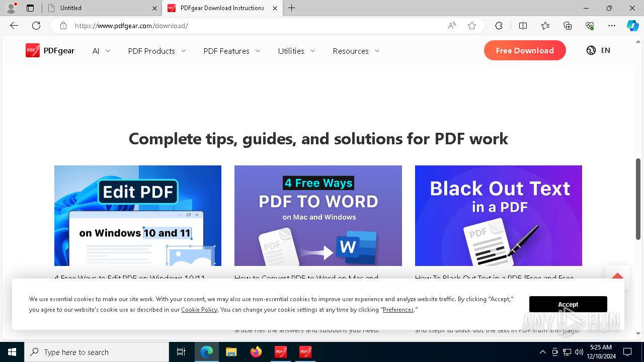
Task: Click the Free Download button
Action: point(525,50)
